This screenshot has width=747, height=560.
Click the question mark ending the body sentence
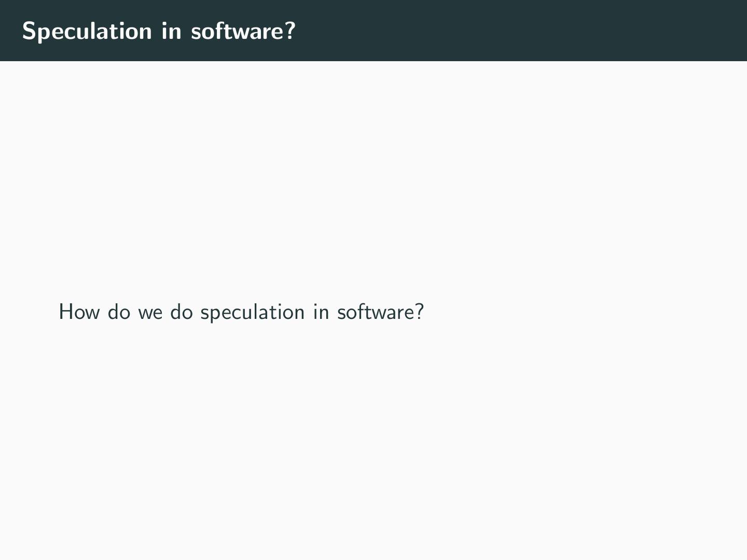(420, 312)
